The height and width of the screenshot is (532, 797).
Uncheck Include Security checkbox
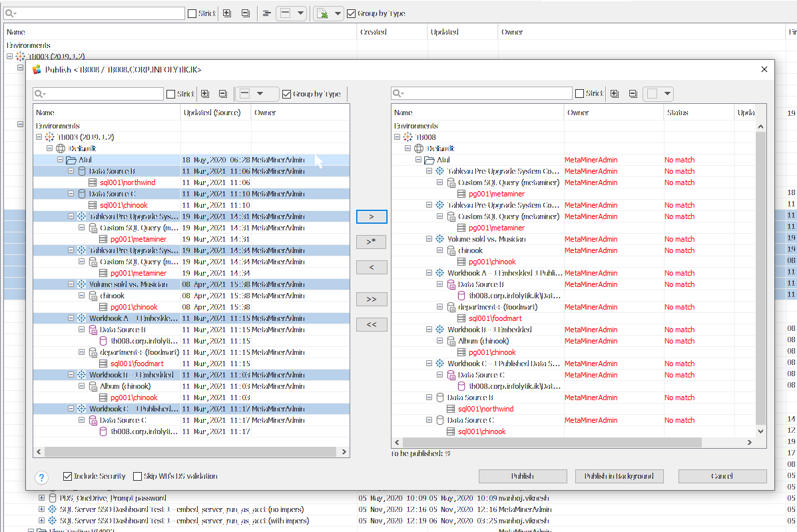point(67,476)
